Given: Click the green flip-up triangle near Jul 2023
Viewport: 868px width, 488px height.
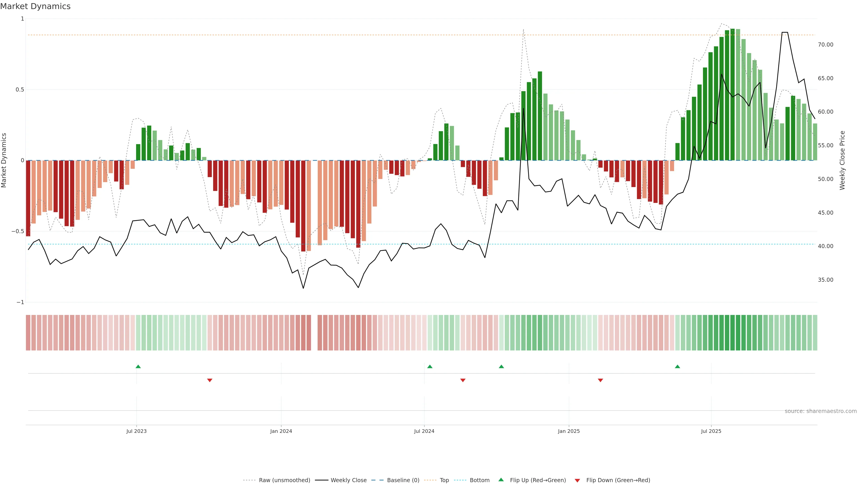Looking at the screenshot, I should (x=138, y=366).
